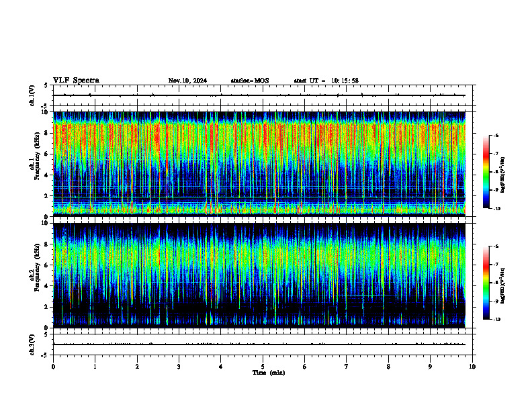Click the "station=MOS" header text
Image resolution: width=532 pixels, height=411 pixels.
[x=250, y=81]
